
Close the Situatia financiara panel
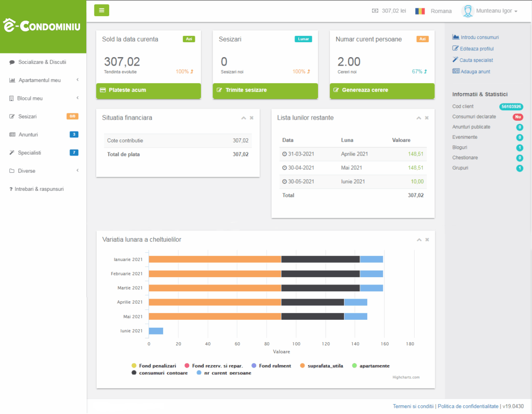(251, 118)
